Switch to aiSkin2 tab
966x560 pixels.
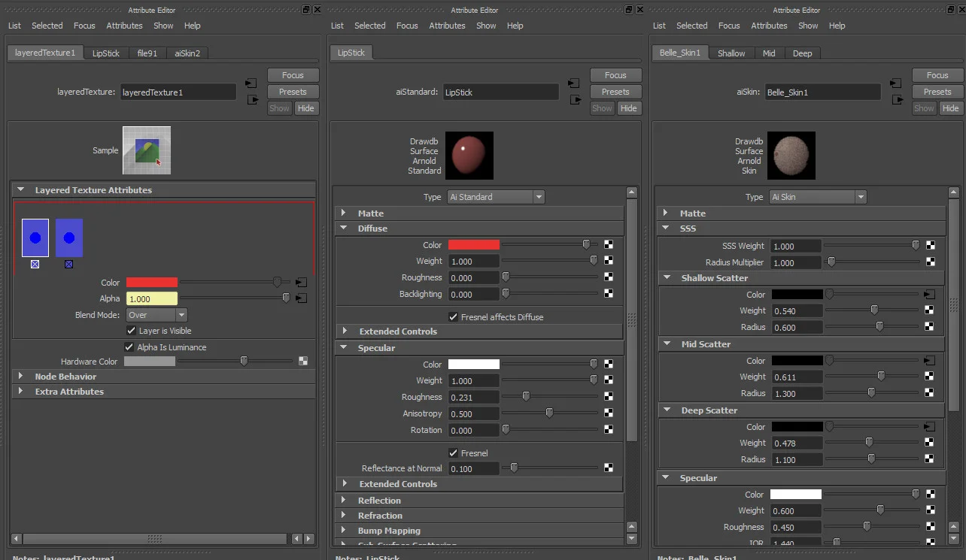click(x=187, y=53)
